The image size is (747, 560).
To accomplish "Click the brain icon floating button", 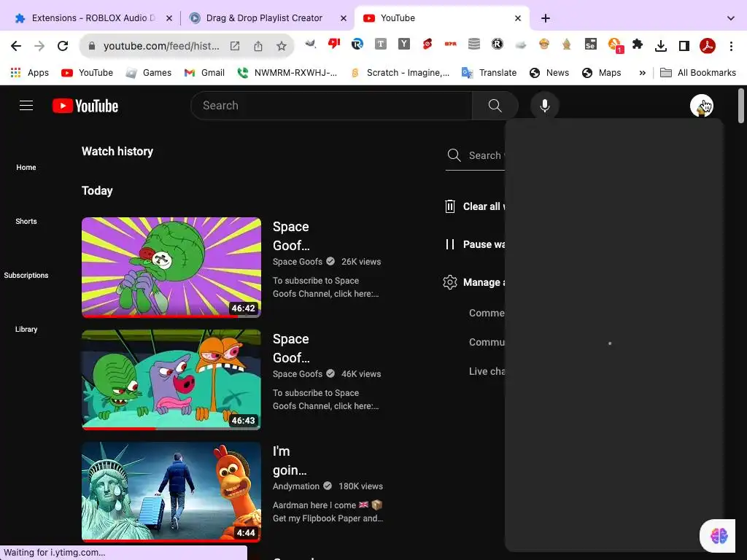I will [x=719, y=536].
